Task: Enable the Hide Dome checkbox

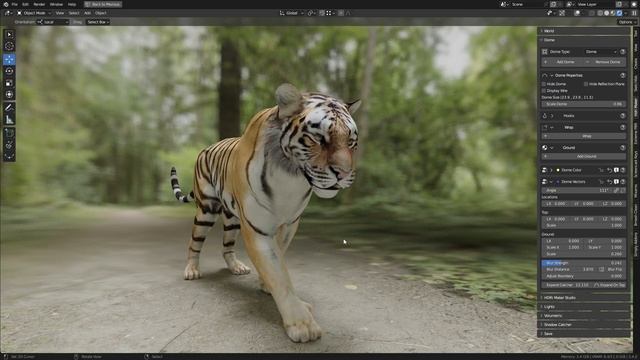Action: [x=544, y=84]
